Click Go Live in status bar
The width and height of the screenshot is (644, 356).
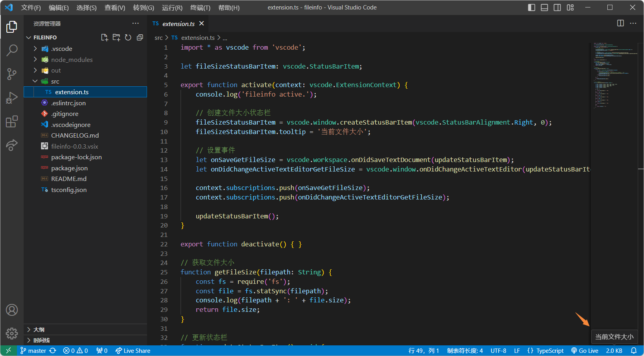coord(585,350)
